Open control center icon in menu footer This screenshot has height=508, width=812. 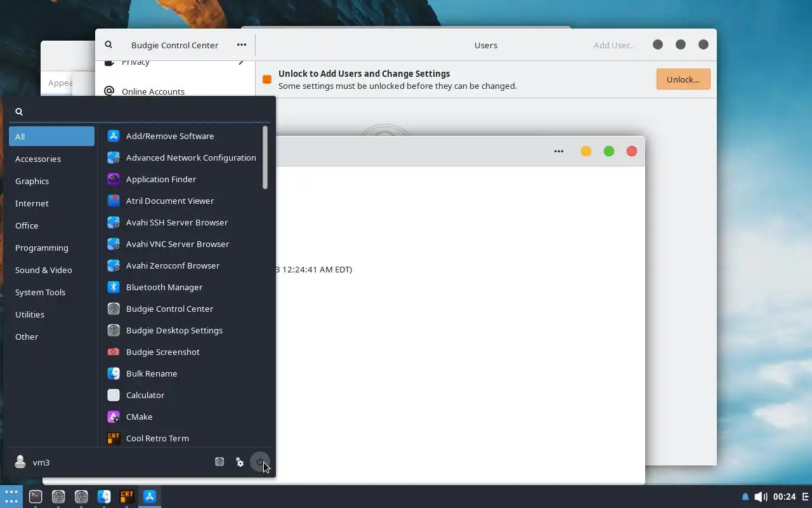[x=219, y=462]
